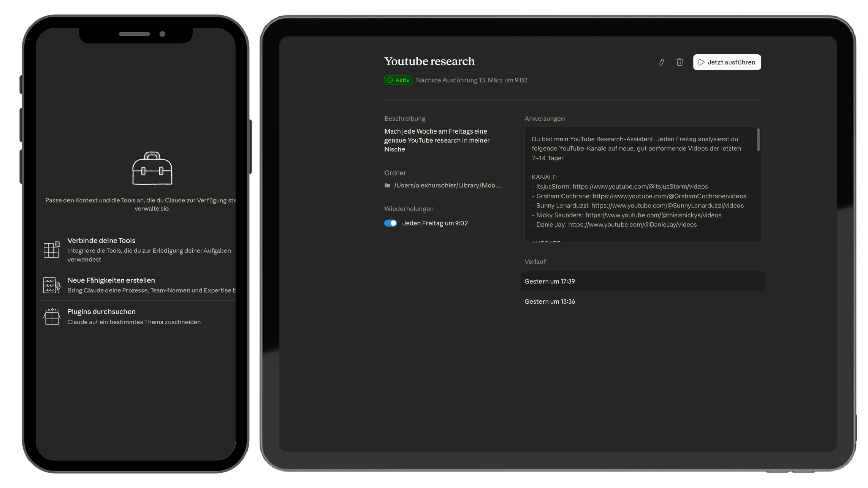
Task: Click the grid icon beside Verbinde deine Tools
Action: point(52,250)
